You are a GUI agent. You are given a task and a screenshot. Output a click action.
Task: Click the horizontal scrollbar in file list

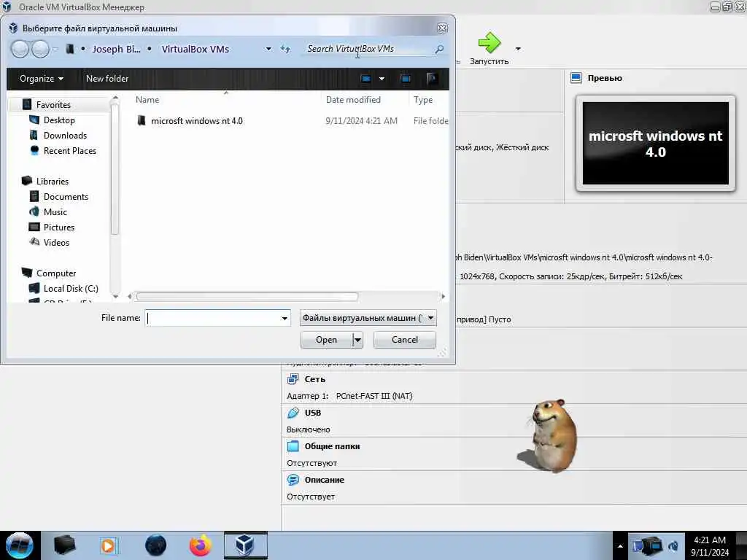247,296
